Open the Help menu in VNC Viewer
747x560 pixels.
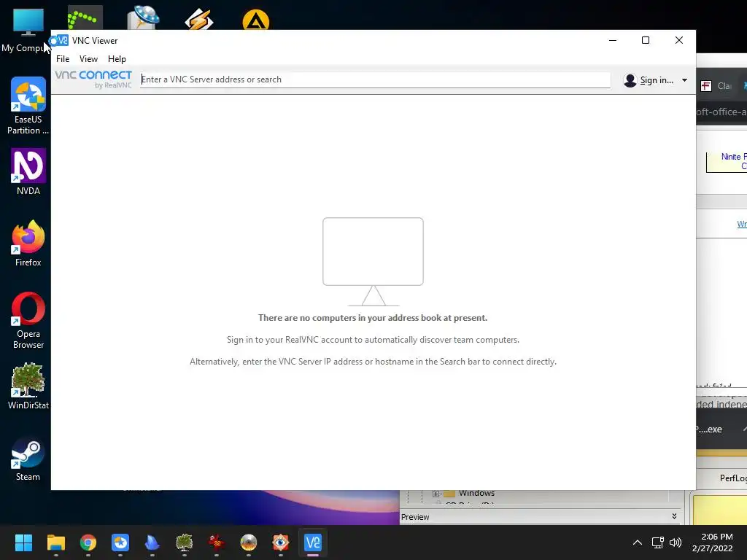pos(117,59)
